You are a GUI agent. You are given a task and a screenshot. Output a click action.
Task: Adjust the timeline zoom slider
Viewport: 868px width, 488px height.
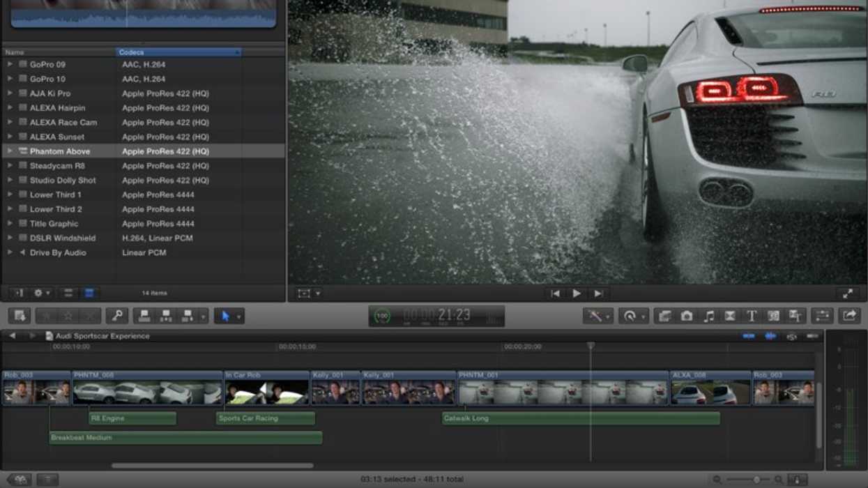(756, 480)
